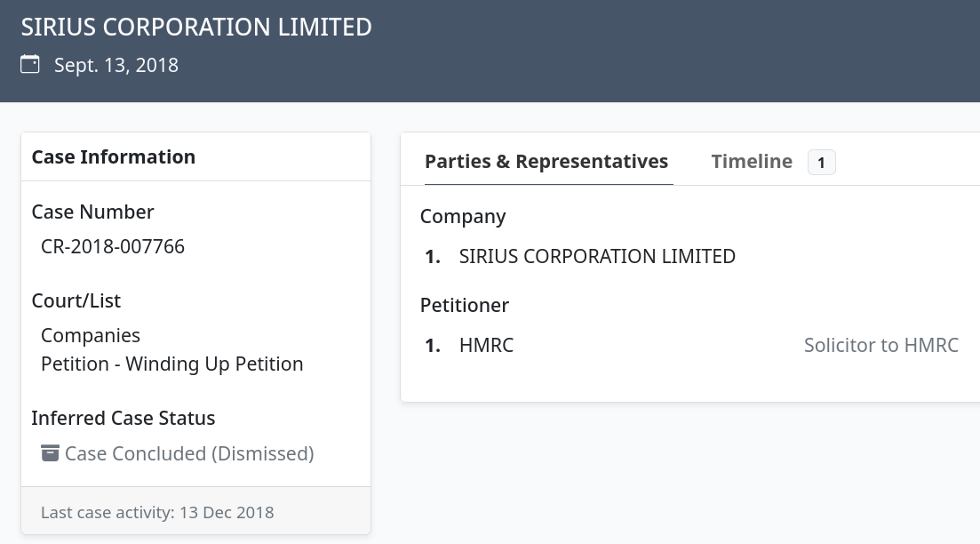This screenshot has height=544, width=980.
Task: Click the Petitioner section heading
Action: [465, 305]
